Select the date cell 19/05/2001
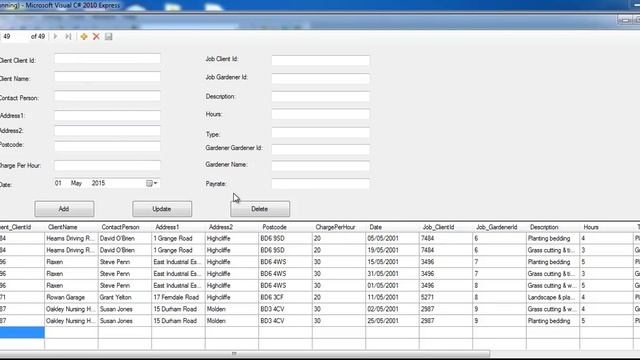 click(x=392, y=250)
